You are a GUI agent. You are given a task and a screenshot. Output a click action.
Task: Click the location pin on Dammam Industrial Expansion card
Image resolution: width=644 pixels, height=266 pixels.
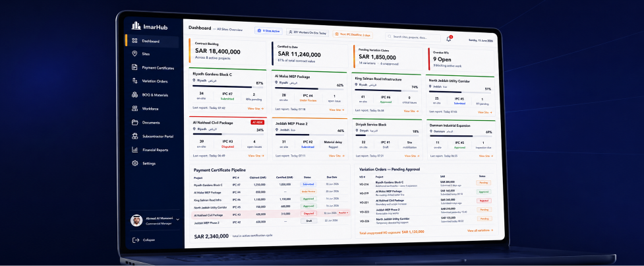431,131
